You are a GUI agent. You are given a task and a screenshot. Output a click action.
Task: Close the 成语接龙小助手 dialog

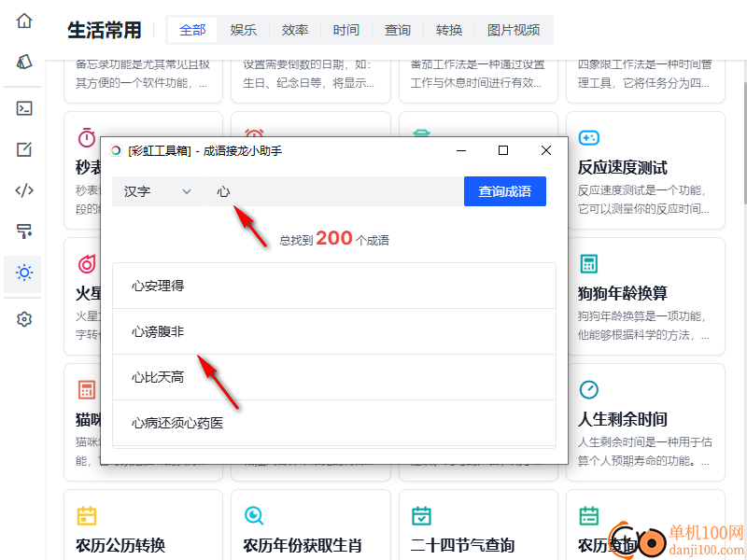(546, 150)
